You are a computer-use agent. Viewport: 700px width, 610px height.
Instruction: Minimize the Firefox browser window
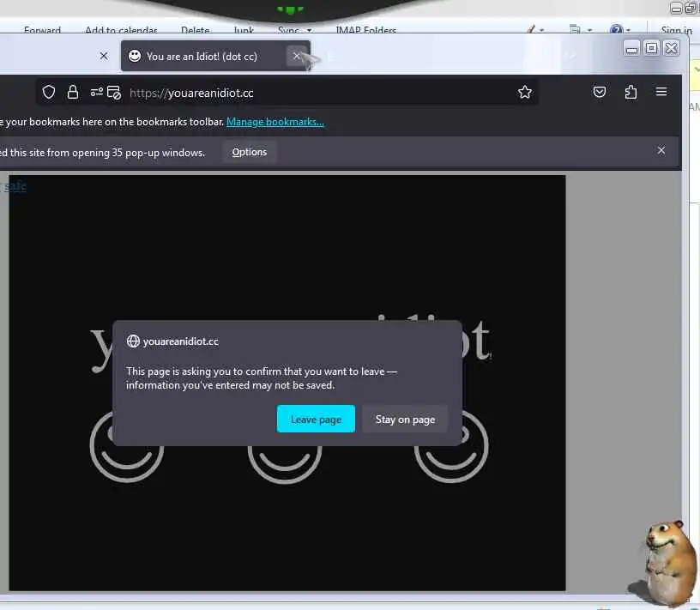pos(631,48)
